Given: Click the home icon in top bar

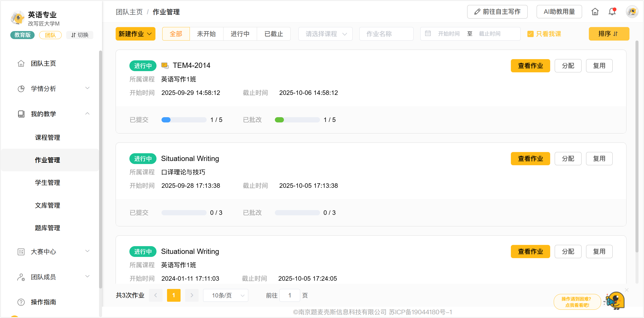Looking at the screenshot, I should [x=595, y=12].
